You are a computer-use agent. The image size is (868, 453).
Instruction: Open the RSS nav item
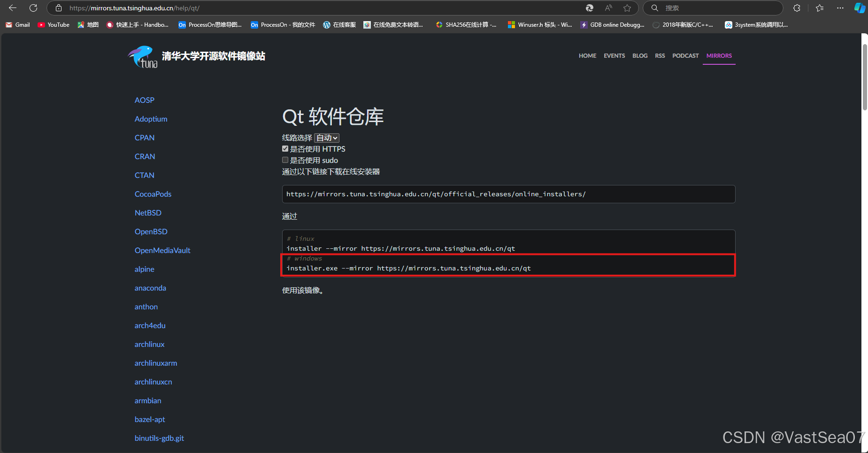tap(660, 56)
